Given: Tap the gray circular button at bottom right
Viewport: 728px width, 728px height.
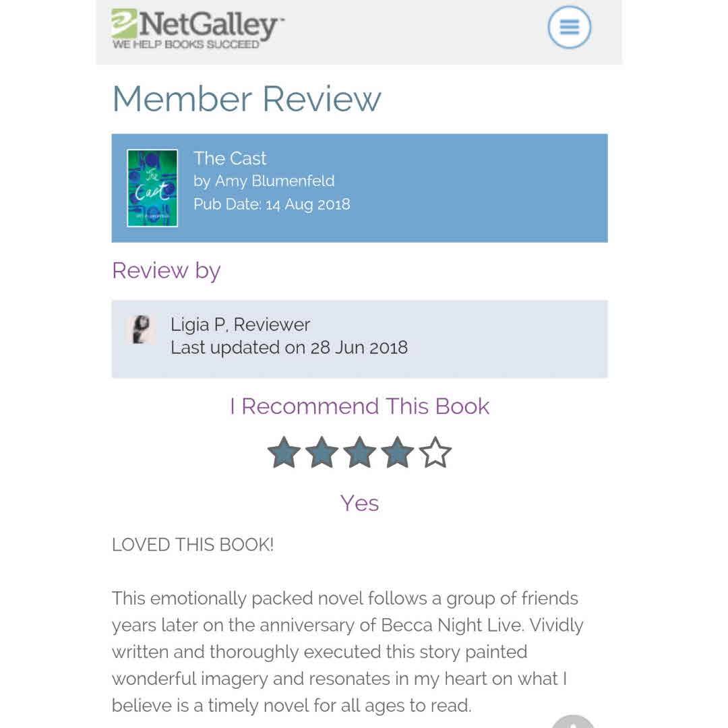Looking at the screenshot, I should (x=573, y=721).
